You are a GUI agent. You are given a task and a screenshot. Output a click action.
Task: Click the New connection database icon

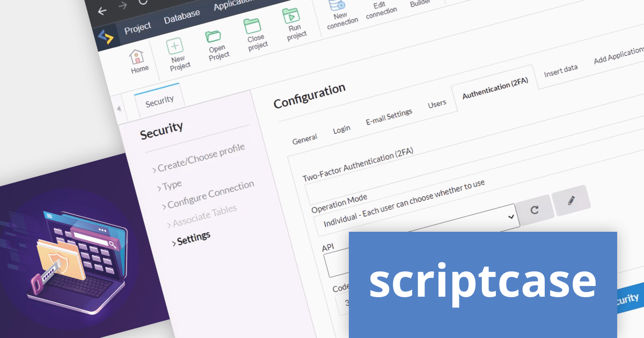pos(338,5)
